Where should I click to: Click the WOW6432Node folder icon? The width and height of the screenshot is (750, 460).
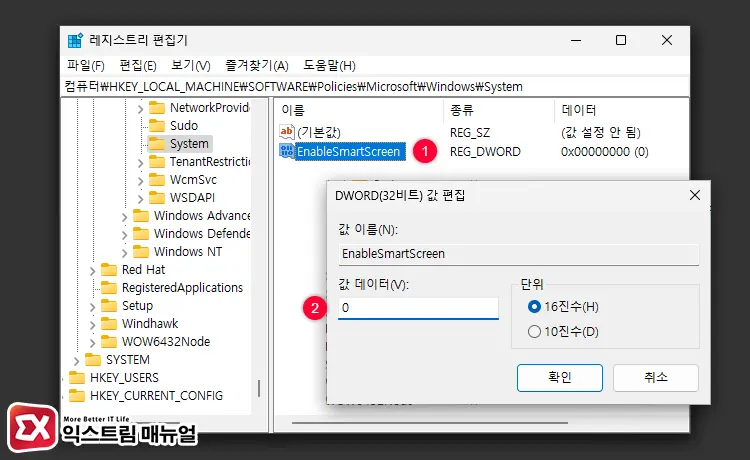click(x=109, y=342)
